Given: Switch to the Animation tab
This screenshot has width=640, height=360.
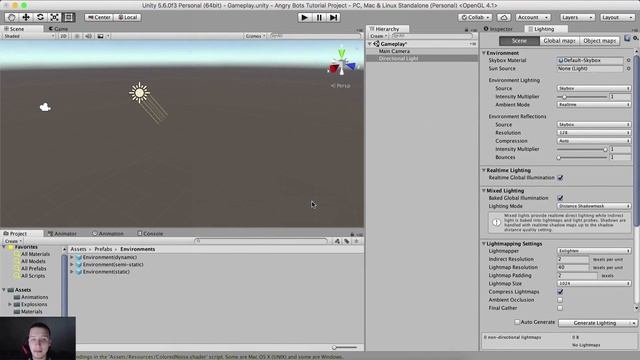Looking at the screenshot, I should click(x=108, y=233).
